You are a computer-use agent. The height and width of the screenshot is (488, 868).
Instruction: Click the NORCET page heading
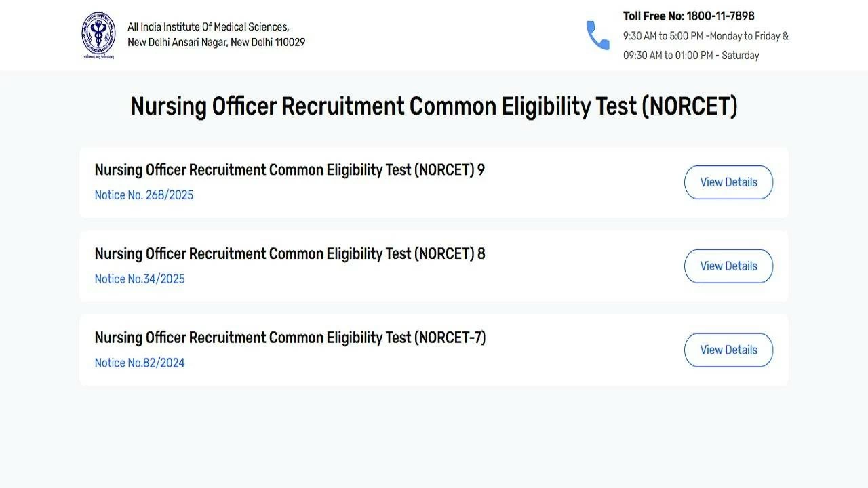coord(434,106)
